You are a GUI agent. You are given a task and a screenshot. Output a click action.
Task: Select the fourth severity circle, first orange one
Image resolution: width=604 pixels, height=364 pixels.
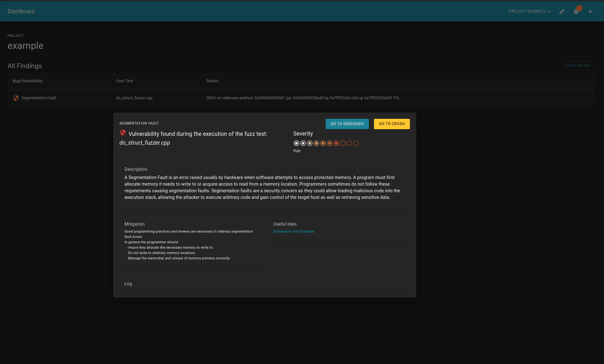click(x=316, y=143)
